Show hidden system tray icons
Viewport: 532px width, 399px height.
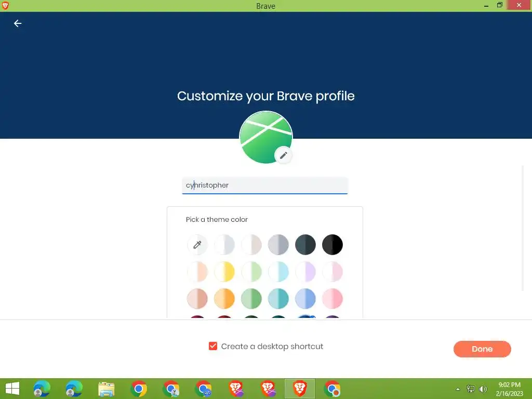(458, 389)
